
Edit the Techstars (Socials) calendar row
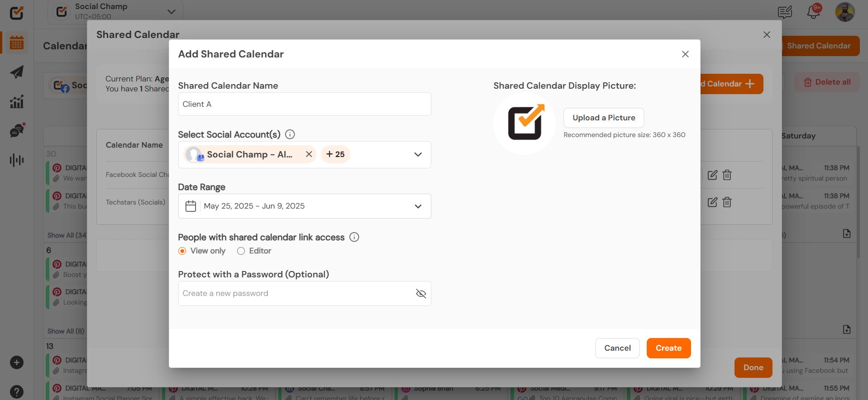712,202
